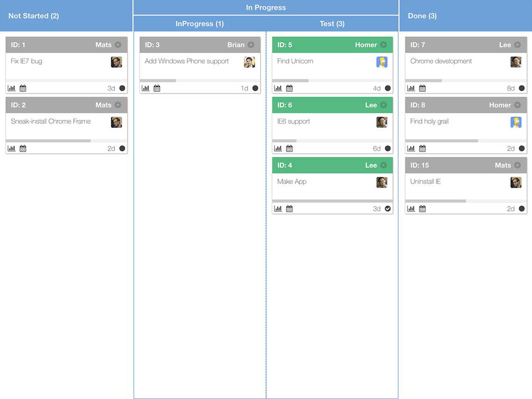Click the gear icon on ID: 5 card
The width and height of the screenshot is (532, 399).
pos(384,45)
